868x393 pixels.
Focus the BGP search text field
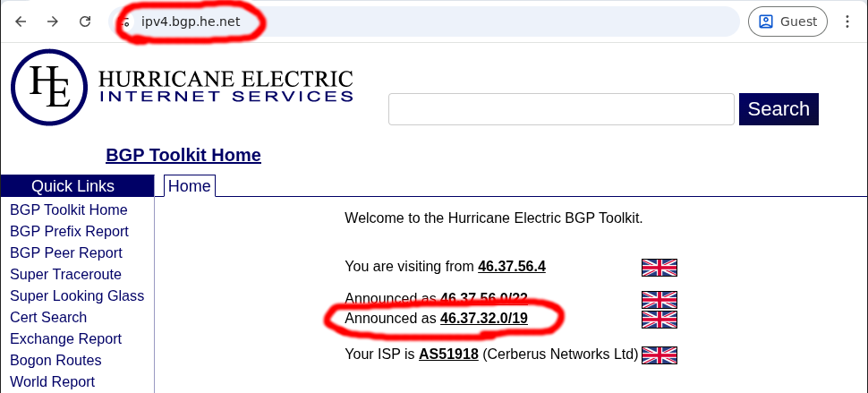tap(561, 109)
